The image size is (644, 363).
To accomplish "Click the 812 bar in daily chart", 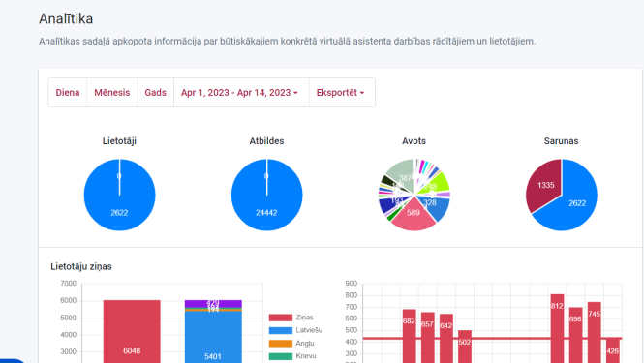I will click(x=557, y=328).
